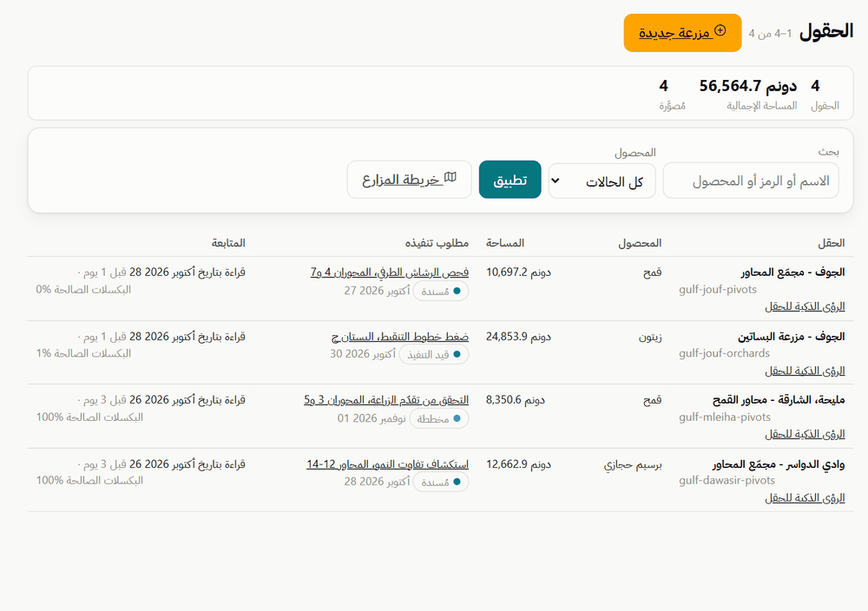Viewport: 868px width, 611px height.
Task: Click the مُصوَّرة summary label
Action: [672, 106]
